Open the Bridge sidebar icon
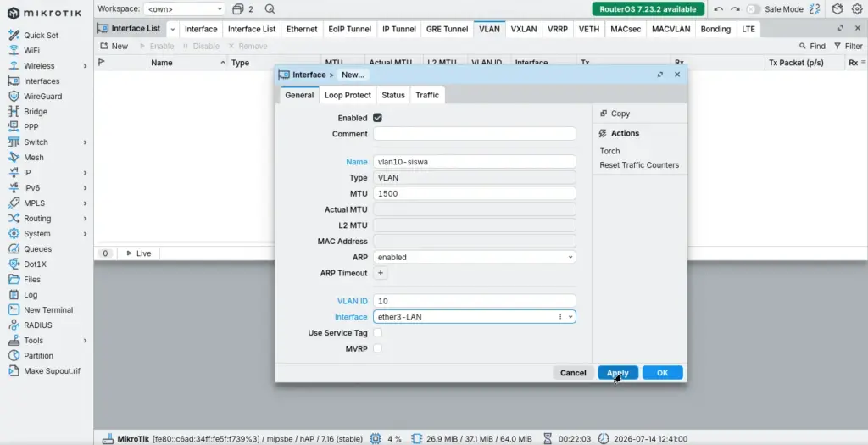868x445 pixels. coord(14,111)
